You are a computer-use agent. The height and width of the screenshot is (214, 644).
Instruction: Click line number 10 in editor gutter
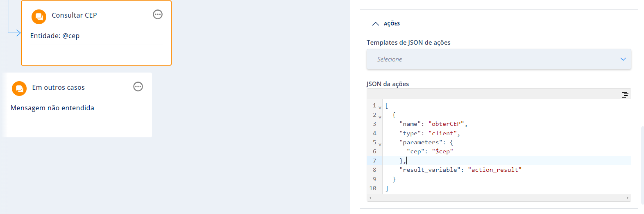click(x=373, y=188)
